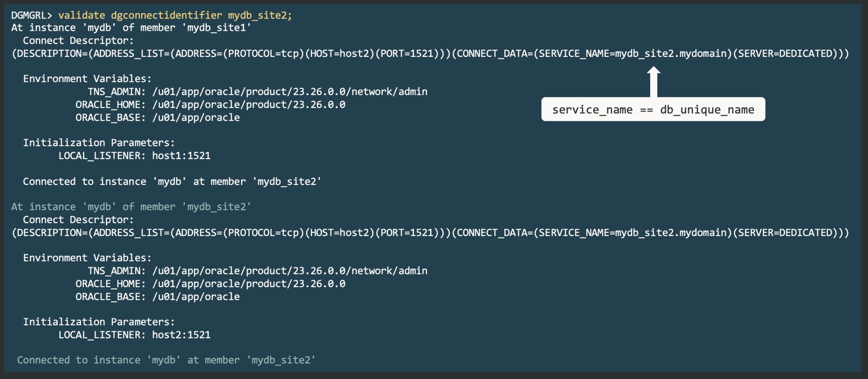
Task: Click first ORACLE_BASE line
Action: tap(157, 118)
